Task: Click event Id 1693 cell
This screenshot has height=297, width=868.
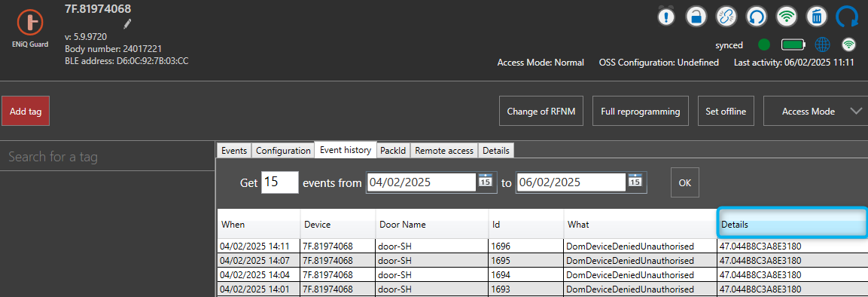Action: tap(526, 289)
